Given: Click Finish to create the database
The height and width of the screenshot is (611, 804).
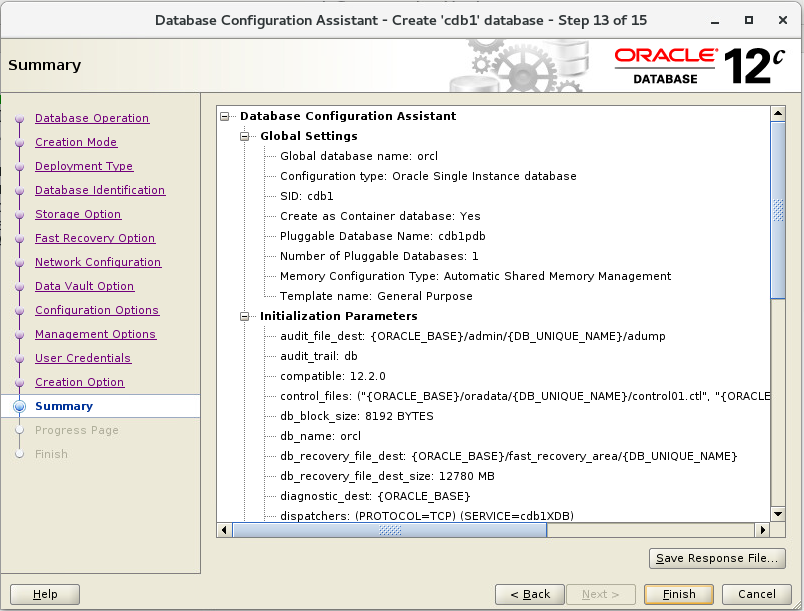Looking at the screenshot, I should coord(679,594).
